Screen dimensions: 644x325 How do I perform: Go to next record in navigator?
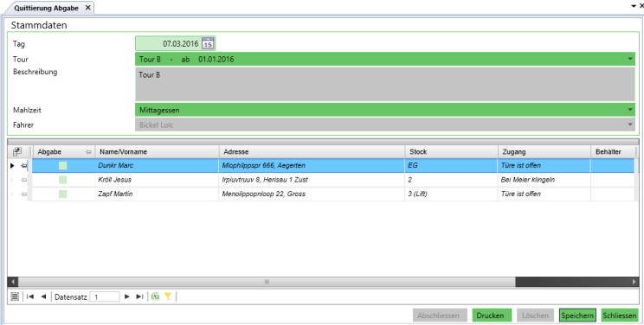(x=127, y=296)
